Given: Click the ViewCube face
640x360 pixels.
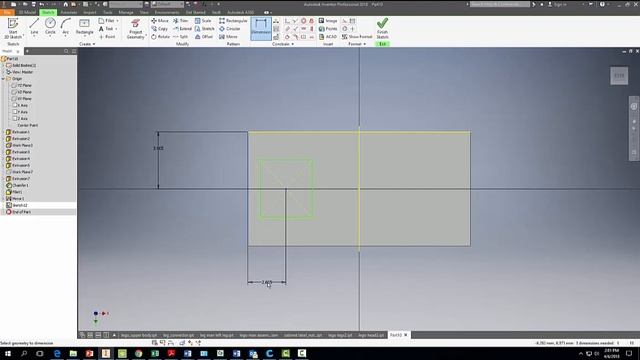Looking at the screenshot, I should tap(619, 76).
